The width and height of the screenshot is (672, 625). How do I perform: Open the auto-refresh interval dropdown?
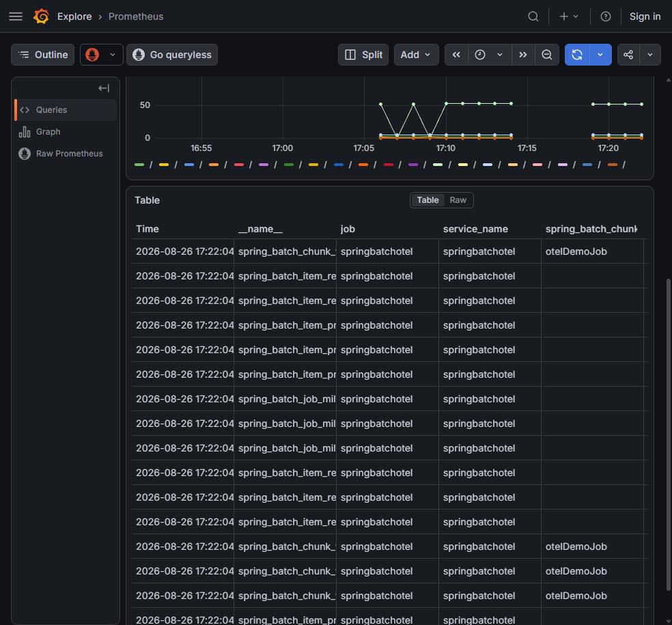click(600, 55)
